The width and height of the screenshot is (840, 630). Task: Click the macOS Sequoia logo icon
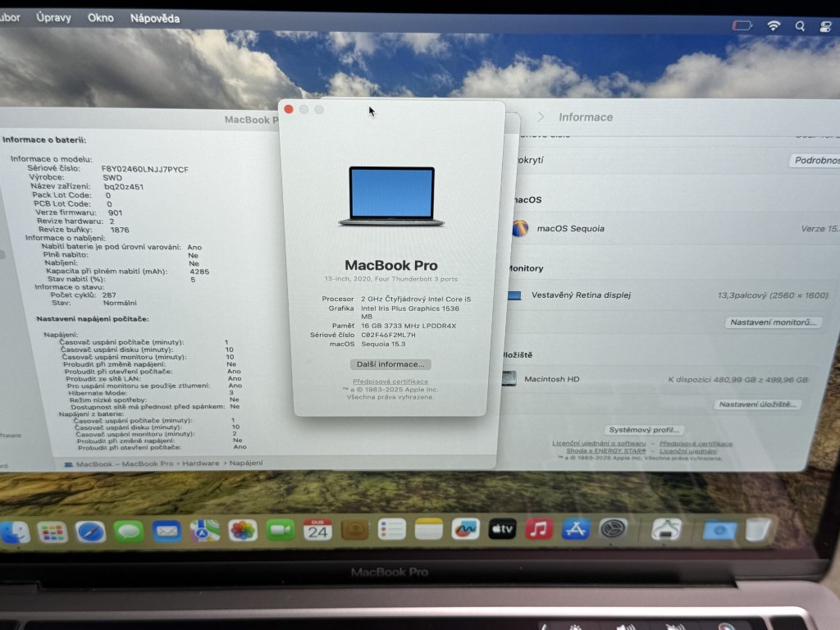tap(519, 228)
